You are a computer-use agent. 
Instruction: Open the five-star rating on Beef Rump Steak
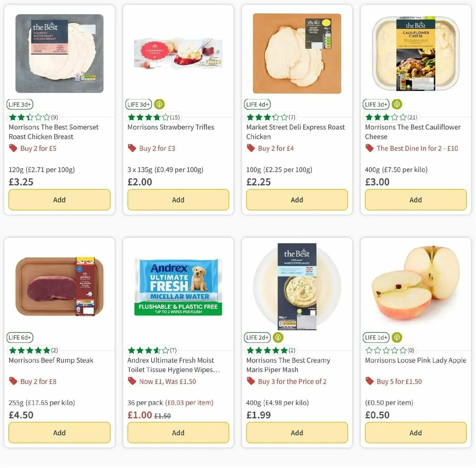pos(33,350)
